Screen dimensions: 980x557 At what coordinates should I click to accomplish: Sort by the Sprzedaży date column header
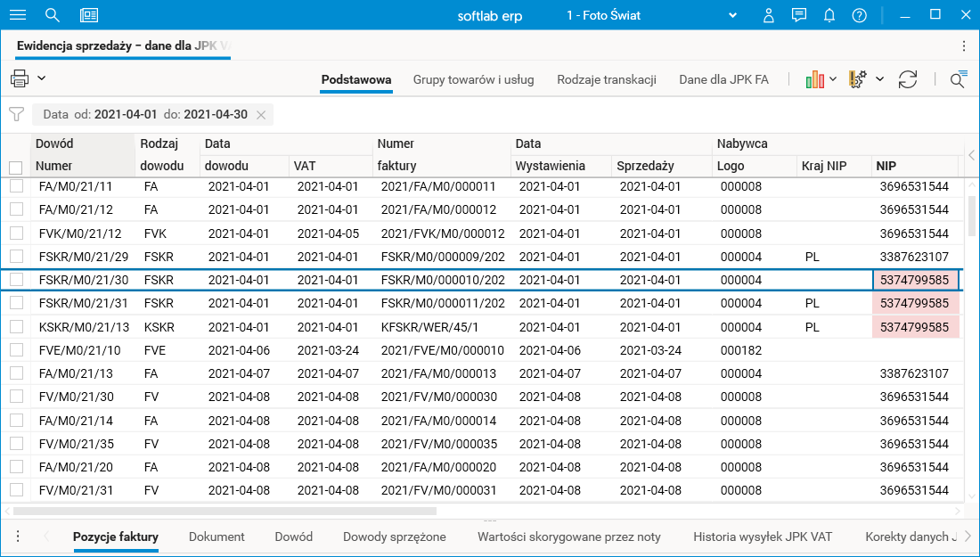point(662,166)
